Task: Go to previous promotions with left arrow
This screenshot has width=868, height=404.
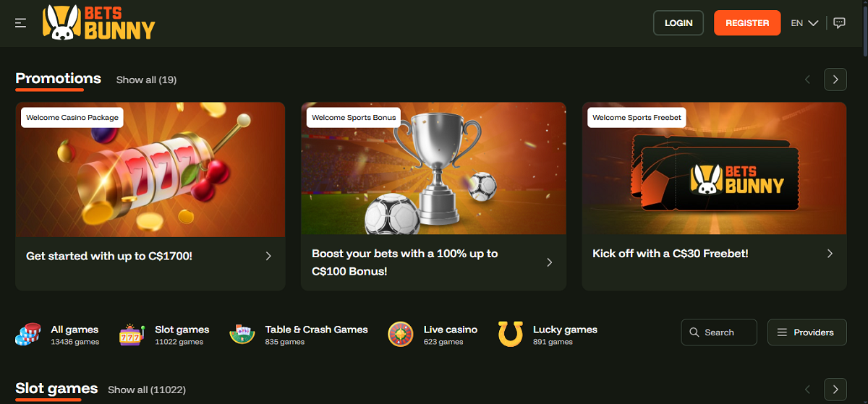Action: [808, 79]
